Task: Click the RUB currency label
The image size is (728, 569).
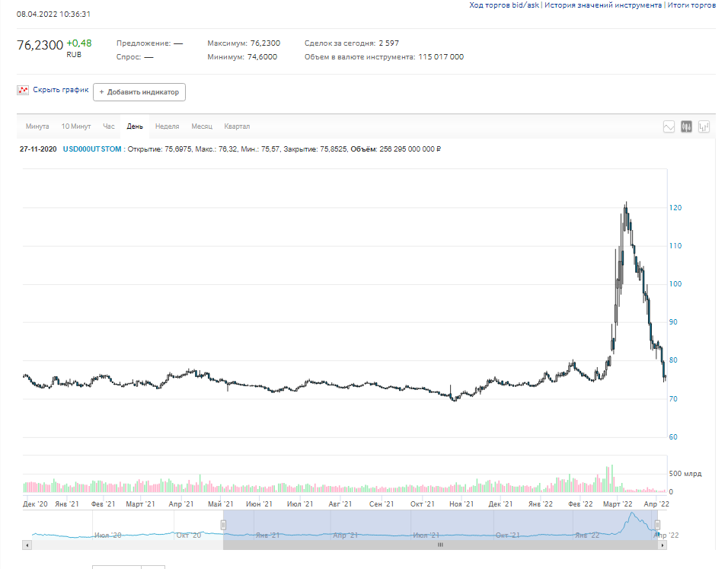Action: 74,55
